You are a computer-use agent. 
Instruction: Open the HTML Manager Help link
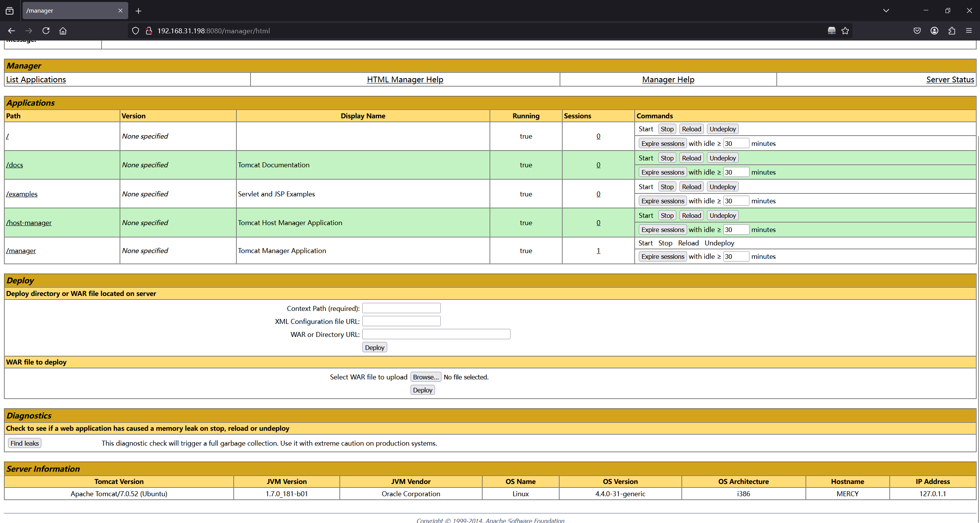tap(405, 80)
